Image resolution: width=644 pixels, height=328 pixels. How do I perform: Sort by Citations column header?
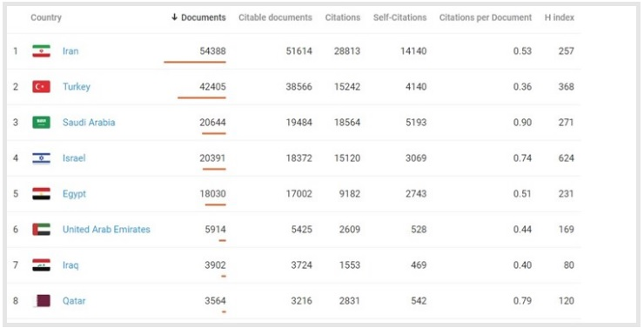point(343,17)
